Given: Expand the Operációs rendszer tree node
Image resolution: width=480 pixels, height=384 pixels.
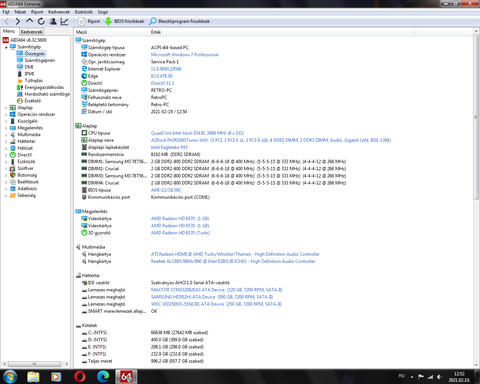Looking at the screenshot, I should click(6, 114).
